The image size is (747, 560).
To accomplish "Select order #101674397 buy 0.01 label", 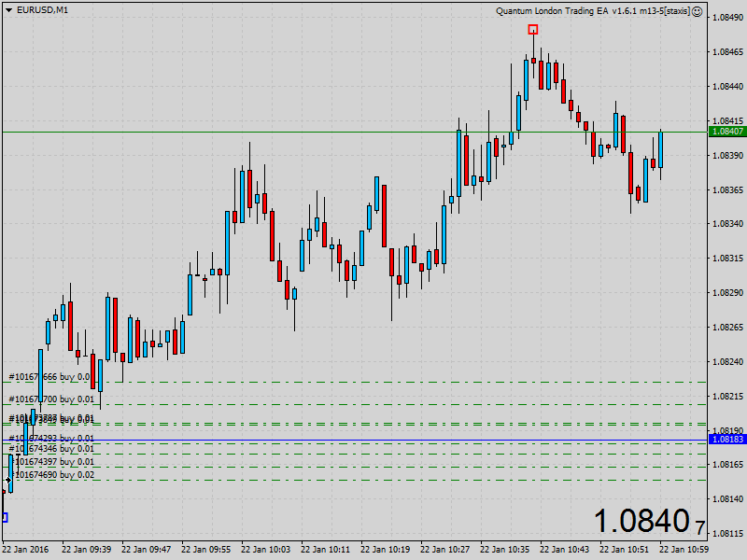I will click(x=51, y=461).
